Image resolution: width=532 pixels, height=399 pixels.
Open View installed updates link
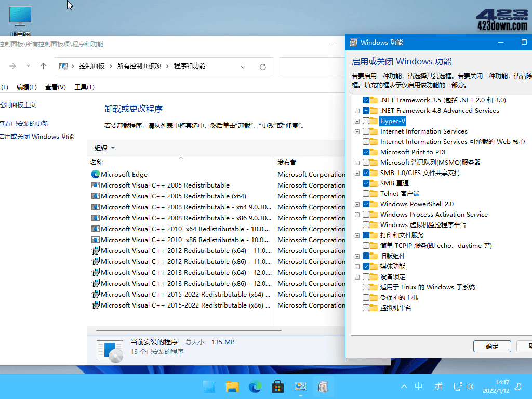(x=24, y=124)
